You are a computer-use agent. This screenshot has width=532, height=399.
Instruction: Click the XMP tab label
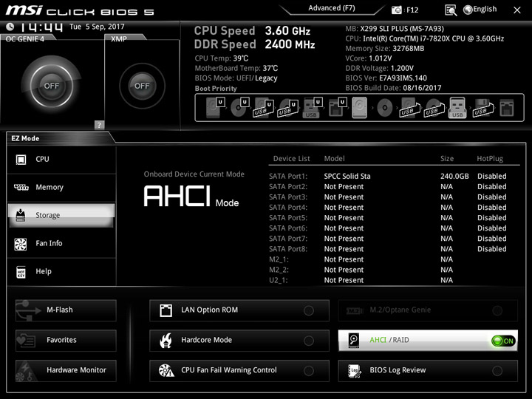[119, 38]
